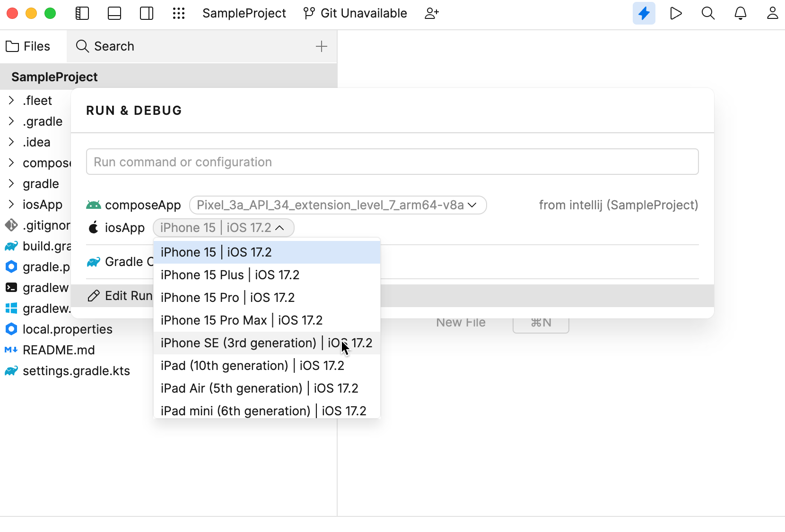Expand the composeApp folder
785x532 pixels.
[11, 163]
